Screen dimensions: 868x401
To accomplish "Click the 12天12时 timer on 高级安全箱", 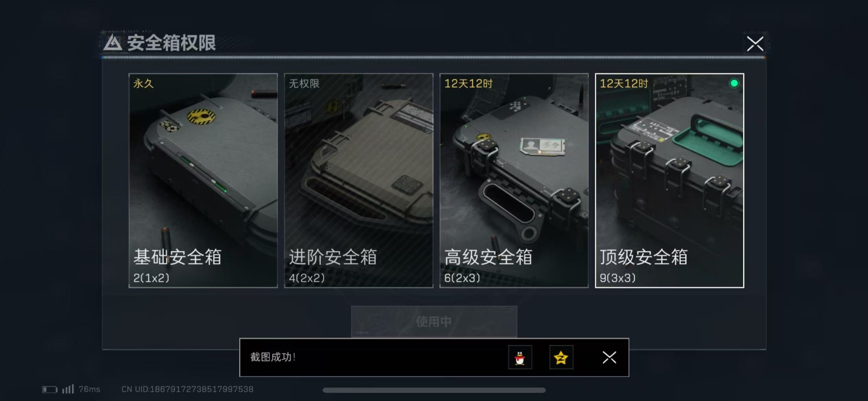I will (468, 84).
